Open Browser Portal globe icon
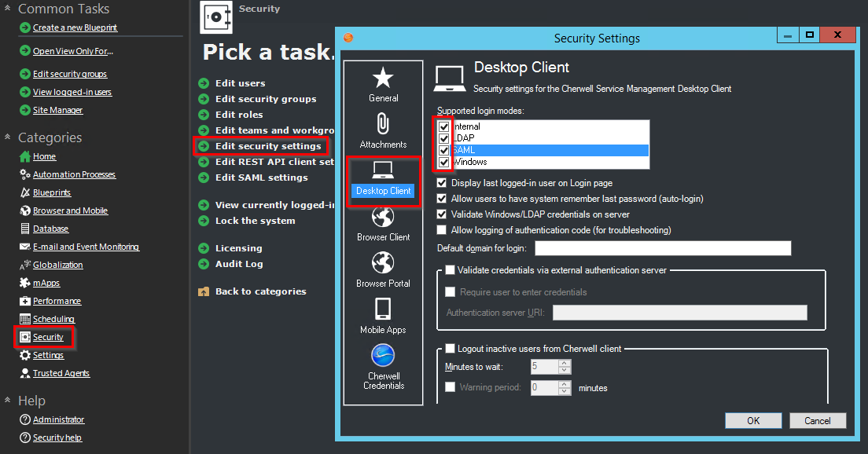This screenshot has height=454, width=868. click(x=383, y=263)
